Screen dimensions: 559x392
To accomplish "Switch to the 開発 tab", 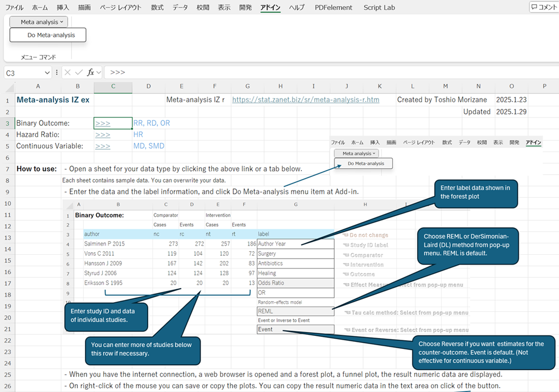I will point(245,8).
